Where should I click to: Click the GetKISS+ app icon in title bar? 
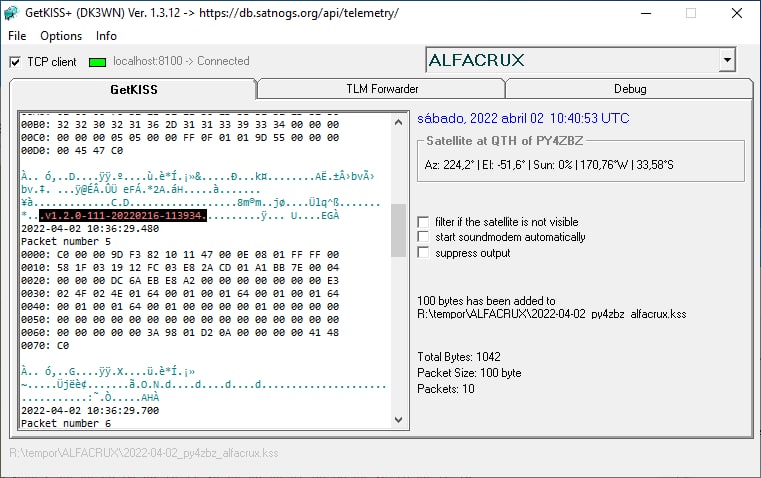(x=11, y=13)
